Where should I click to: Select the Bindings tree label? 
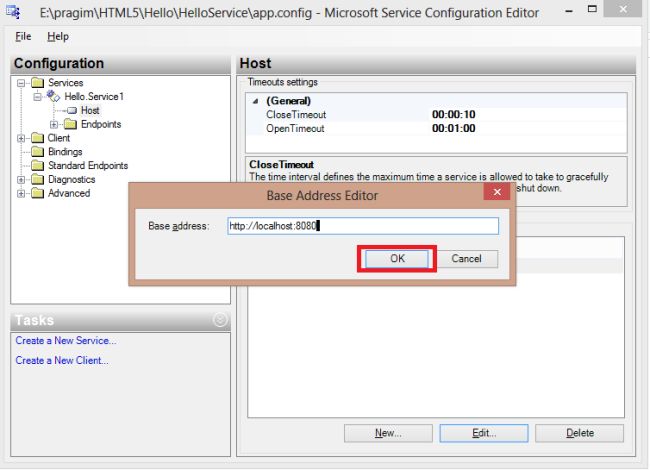tap(65, 152)
